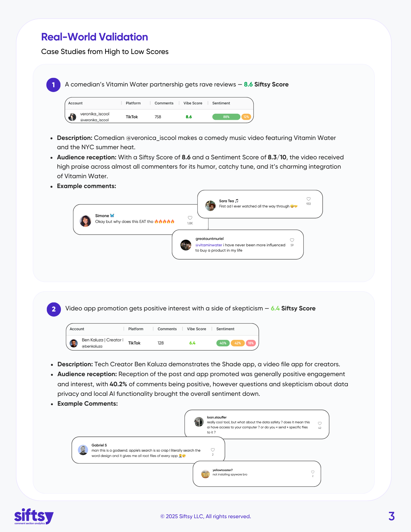This screenshot has width=411, height=532.
Task: Open the @vitaminwater mention link
Action: coord(209,245)
